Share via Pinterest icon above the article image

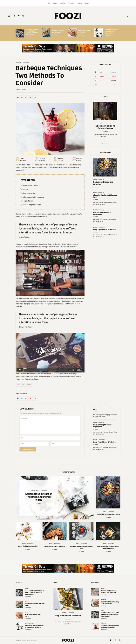(30, 97)
